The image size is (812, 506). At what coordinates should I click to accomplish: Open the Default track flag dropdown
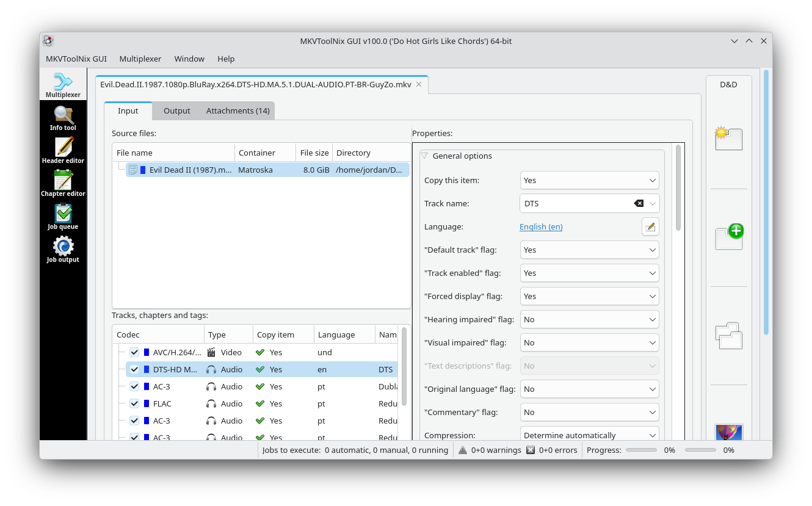[589, 250]
